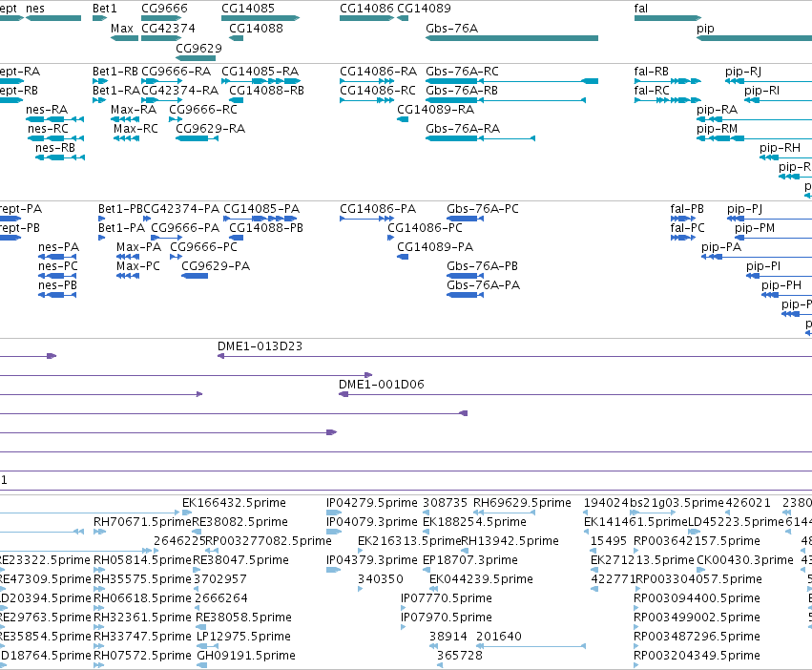Select transcript pip-RJ
Viewport: 812px width, 670px height.
743,72
